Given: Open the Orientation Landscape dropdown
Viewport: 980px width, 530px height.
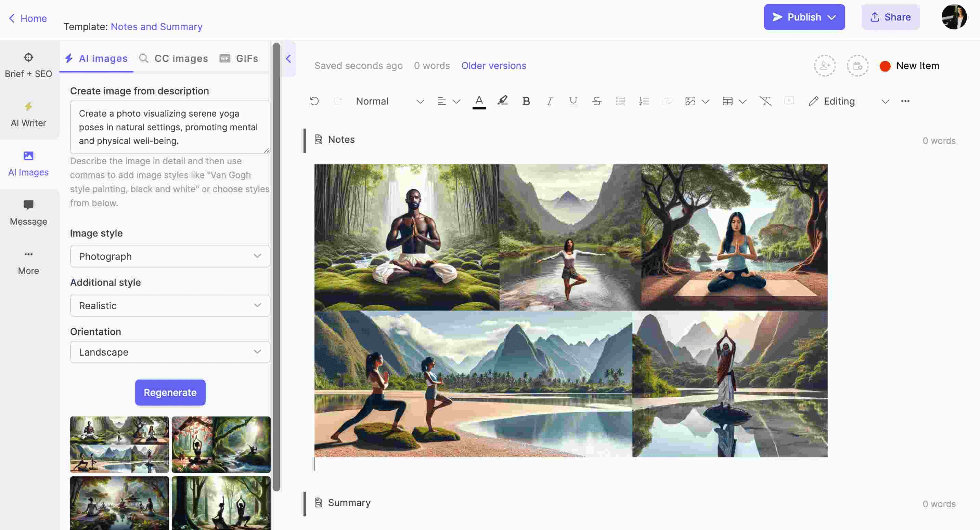Looking at the screenshot, I should click(x=170, y=352).
